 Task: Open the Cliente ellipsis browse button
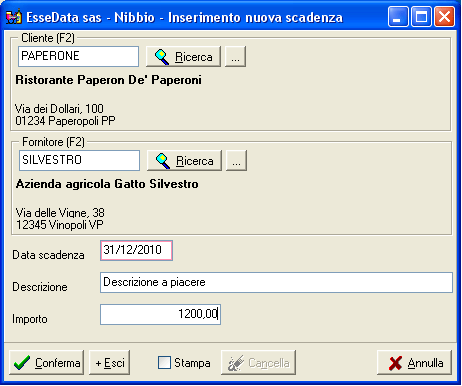pyautogui.click(x=235, y=57)
